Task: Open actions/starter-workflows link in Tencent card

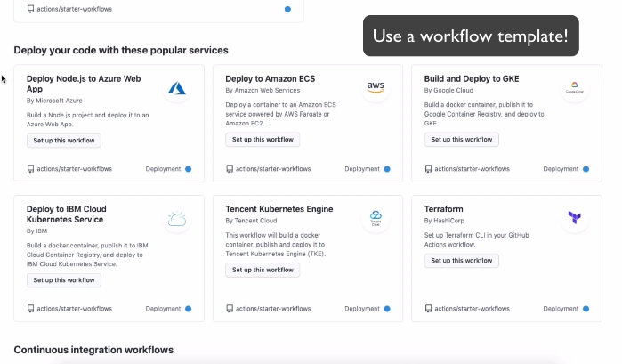Action: pos(273,309)
